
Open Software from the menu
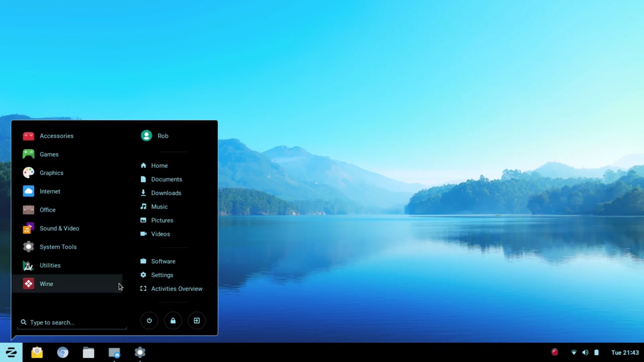163,261
